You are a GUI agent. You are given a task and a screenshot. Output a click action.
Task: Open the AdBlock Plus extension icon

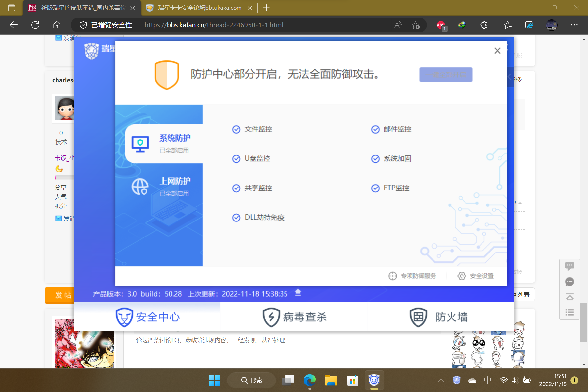441,25
